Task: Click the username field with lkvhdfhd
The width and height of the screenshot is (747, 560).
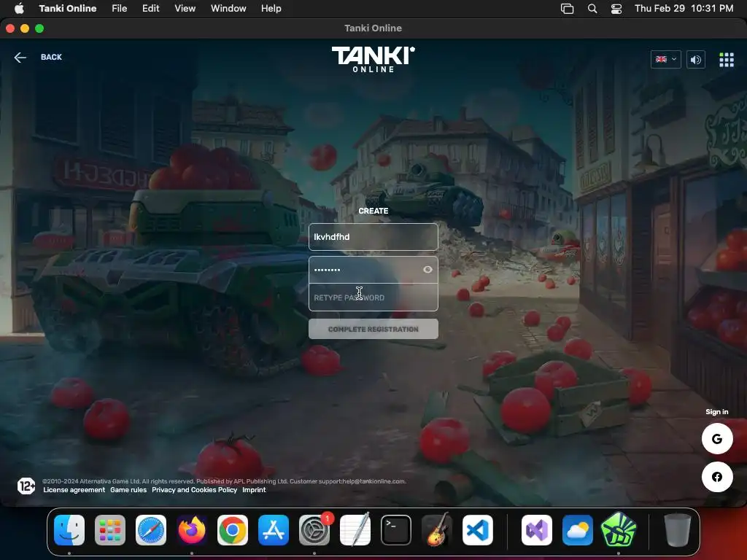Action: coord(373,237)
